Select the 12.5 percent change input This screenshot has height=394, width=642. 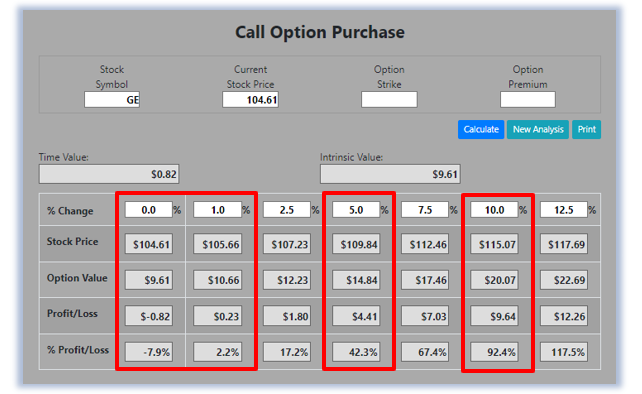[564, 210]
